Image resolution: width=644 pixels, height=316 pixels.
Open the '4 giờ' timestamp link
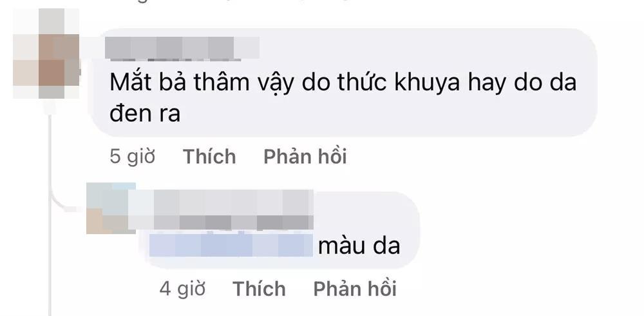182,289
